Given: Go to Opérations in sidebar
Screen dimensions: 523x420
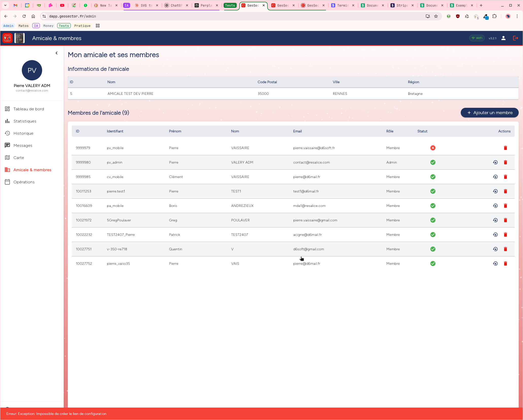Looking at the screenshot, I should tap(24, 182).
